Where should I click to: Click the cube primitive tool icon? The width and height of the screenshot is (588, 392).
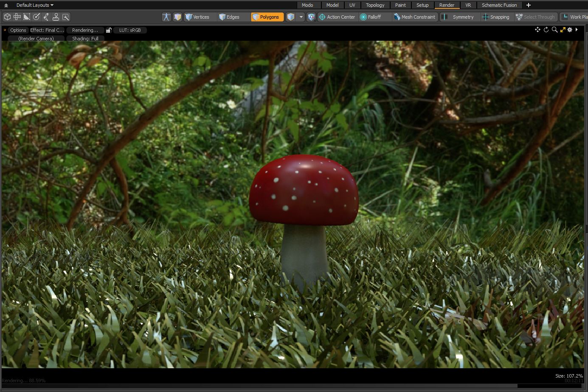pos(7,17)
